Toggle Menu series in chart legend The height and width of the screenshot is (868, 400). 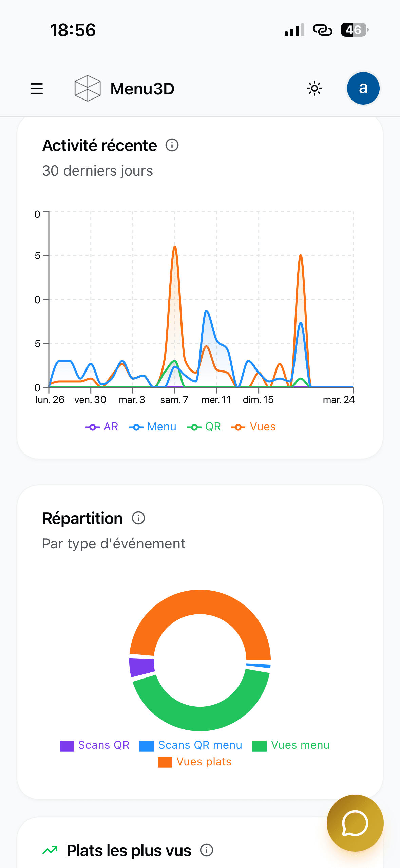(x=153, y=427)
